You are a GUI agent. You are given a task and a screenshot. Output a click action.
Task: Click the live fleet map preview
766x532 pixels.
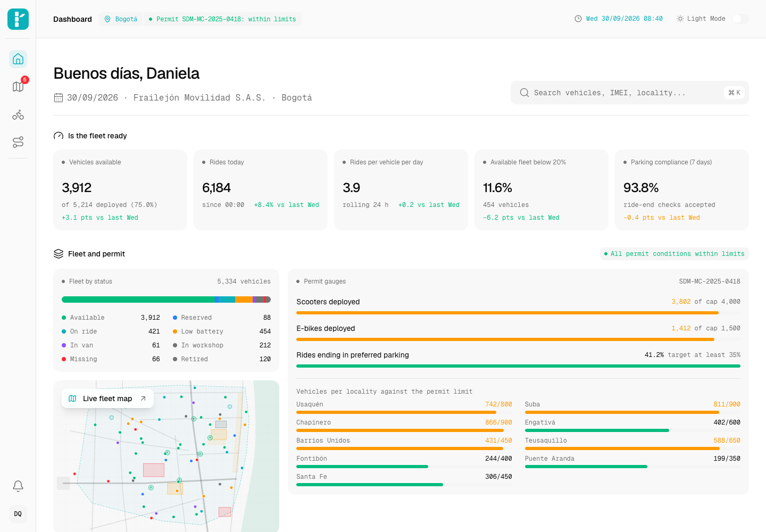[x=166, y=456]
